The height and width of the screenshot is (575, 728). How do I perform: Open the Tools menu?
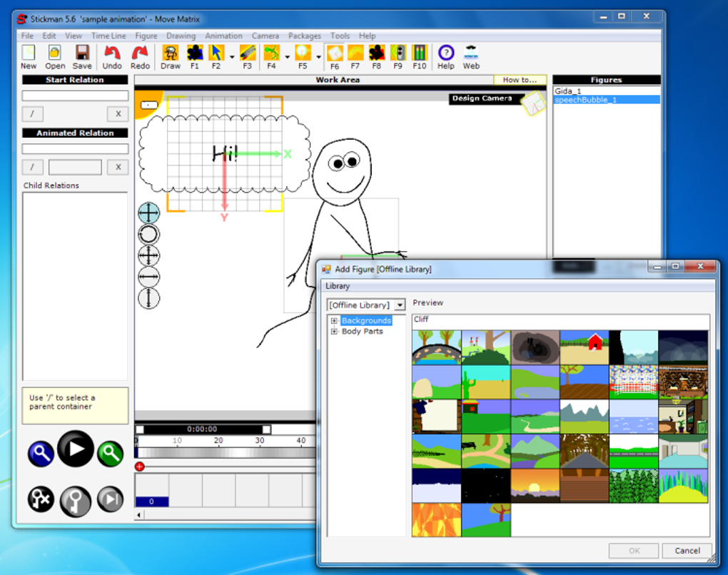point(340,36)
